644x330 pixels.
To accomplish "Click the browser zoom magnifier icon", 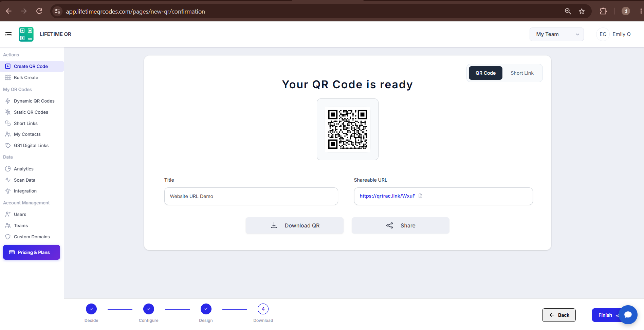I will coord(568,11).
